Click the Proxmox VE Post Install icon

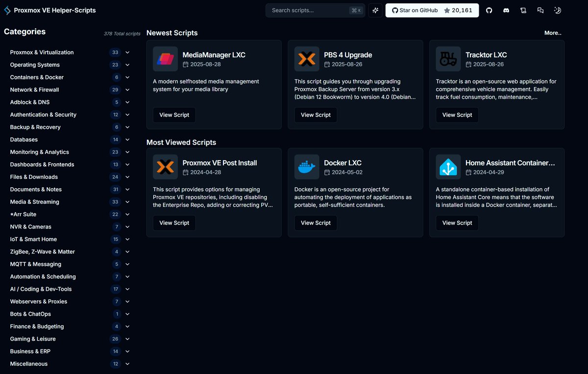[165, 167]
